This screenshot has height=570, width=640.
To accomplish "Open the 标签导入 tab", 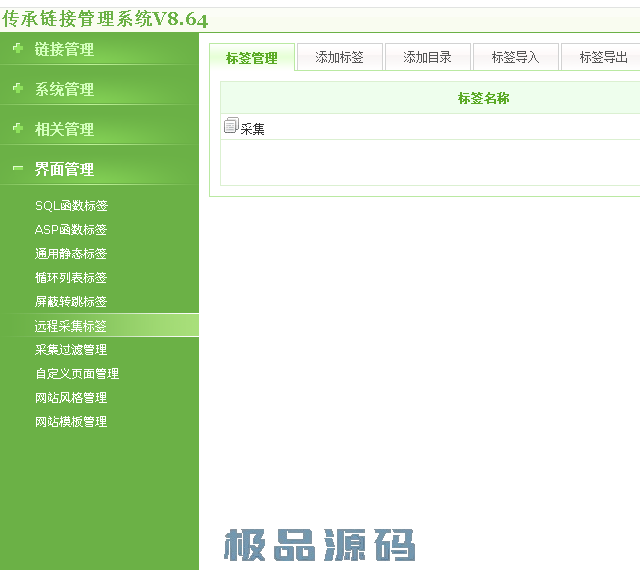I will pos(515,57).
